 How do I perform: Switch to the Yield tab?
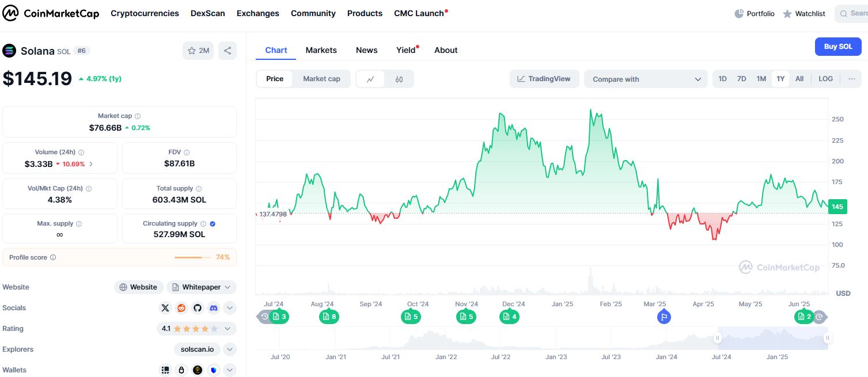pos(406,50)
